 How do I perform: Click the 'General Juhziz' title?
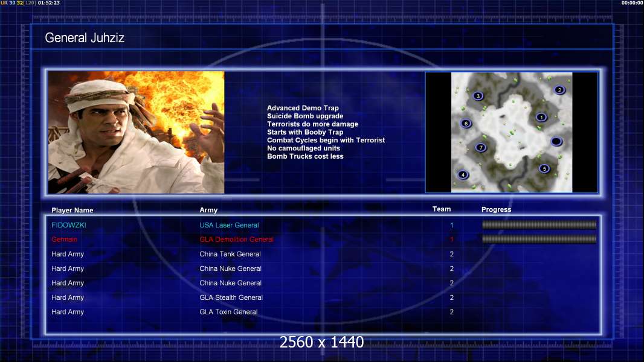click(x=85, y=38)
